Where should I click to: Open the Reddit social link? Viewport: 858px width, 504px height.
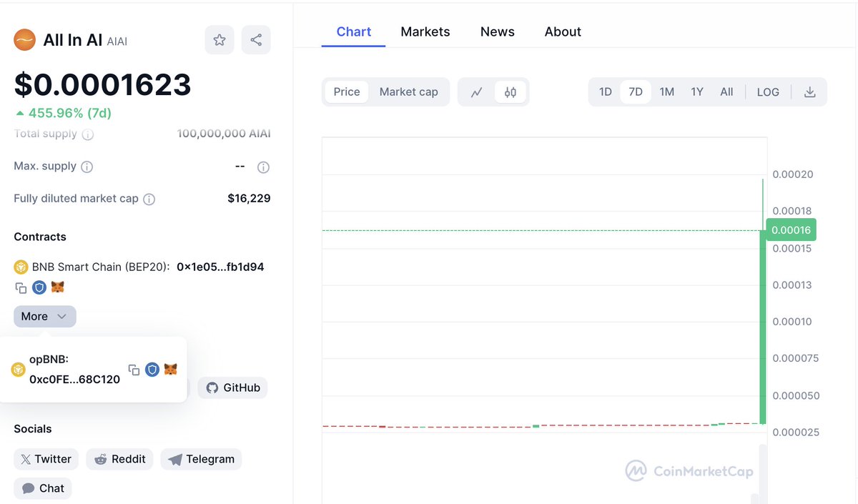click(120, 459)
